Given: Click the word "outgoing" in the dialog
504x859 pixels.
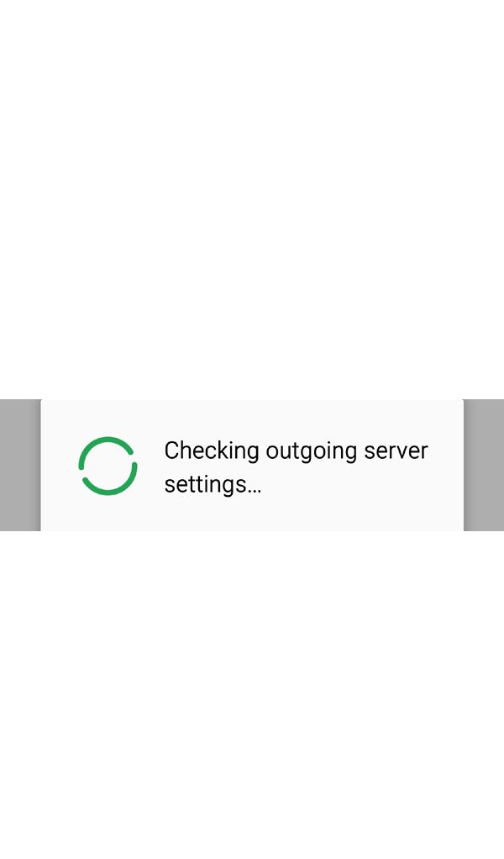Looking at the screenshot, I should (312, 451).
